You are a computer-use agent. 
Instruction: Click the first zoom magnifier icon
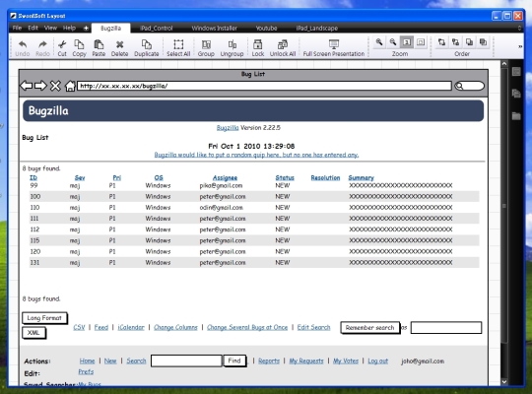point(379,42)
